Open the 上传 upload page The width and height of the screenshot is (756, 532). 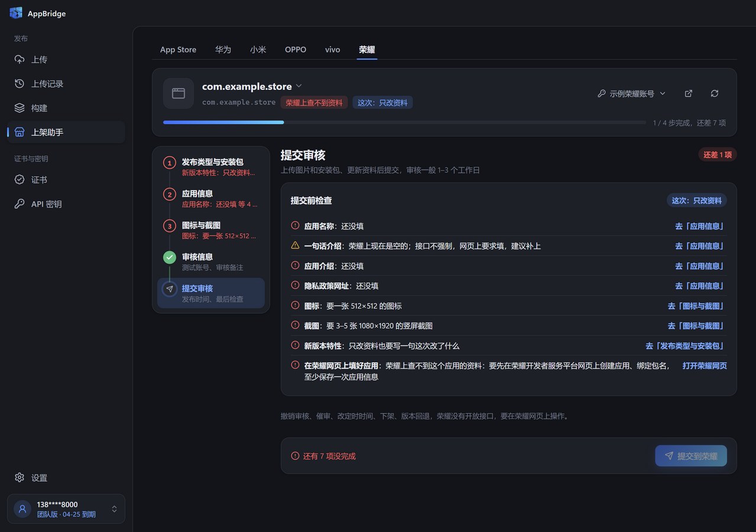pyautogui.click(x=66, y=60)
